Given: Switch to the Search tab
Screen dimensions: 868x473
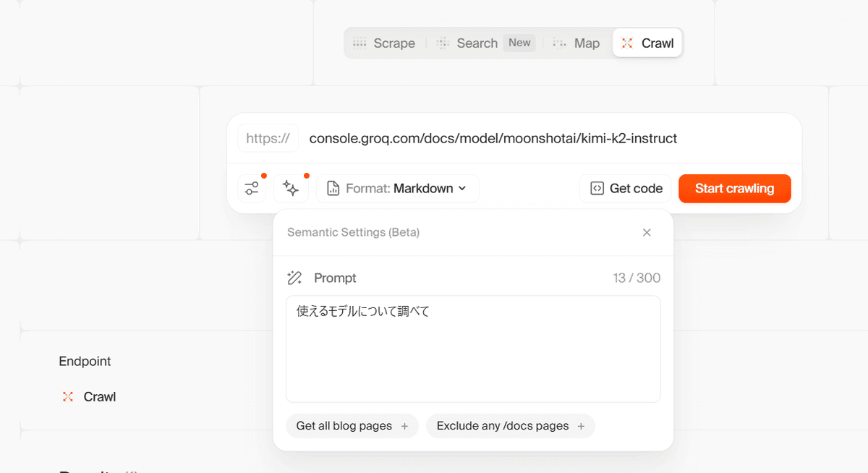Looking at the screenshot, I should click(x=467, y=43).
